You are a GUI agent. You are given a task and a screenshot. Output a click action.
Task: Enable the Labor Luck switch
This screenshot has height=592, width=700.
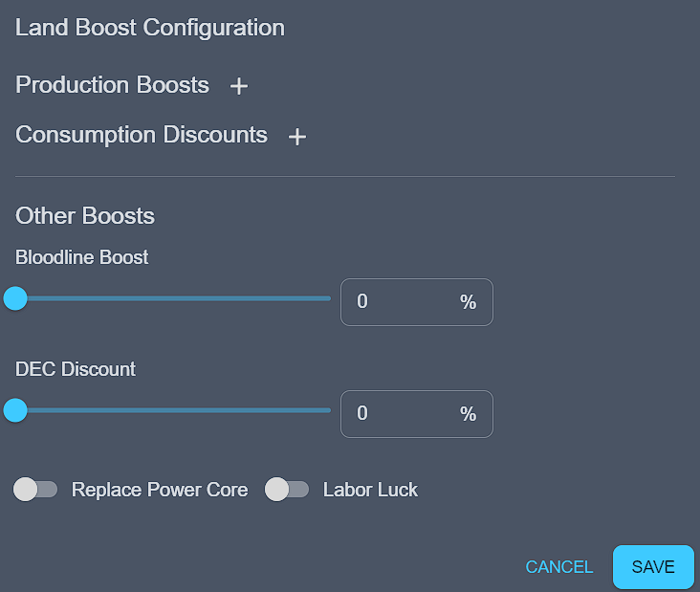(x=287, y=490)
